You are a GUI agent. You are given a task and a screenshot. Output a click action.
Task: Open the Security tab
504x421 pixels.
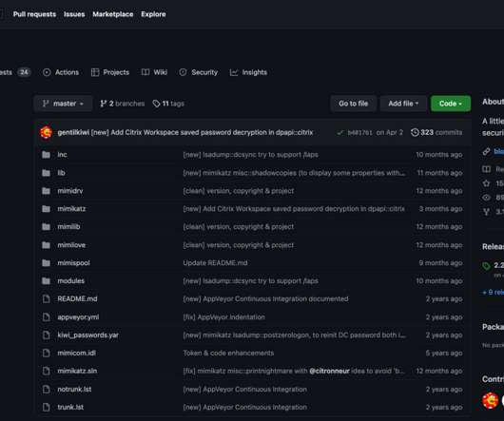click(x=199, y=72)
